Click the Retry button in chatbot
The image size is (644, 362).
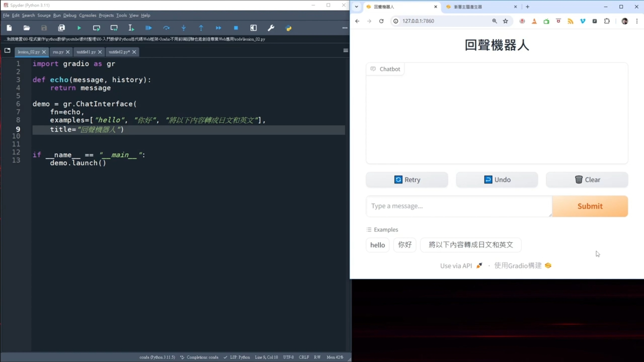coord(407,180)
